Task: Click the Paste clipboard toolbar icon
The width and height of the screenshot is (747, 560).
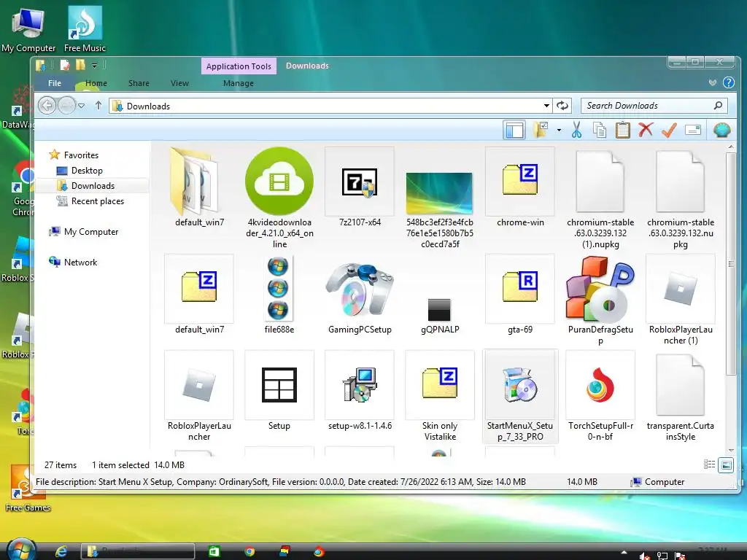Action: point(623,130)
